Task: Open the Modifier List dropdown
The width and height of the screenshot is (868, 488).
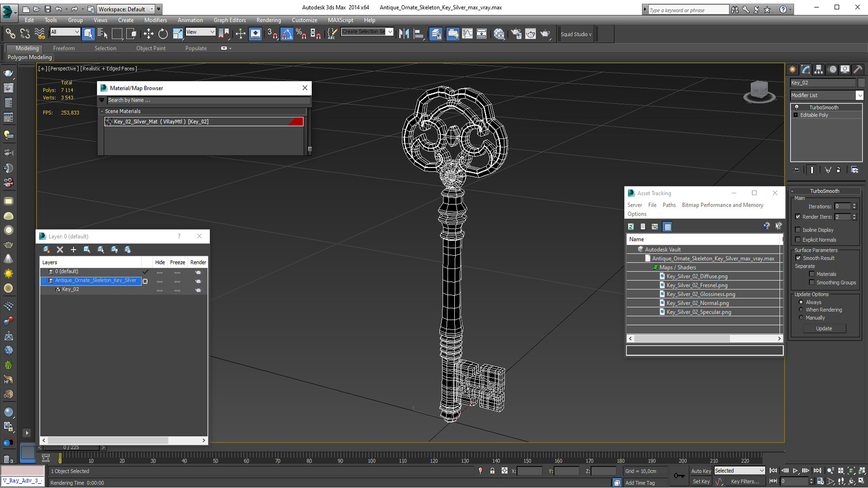Action: tap(859, 95)
